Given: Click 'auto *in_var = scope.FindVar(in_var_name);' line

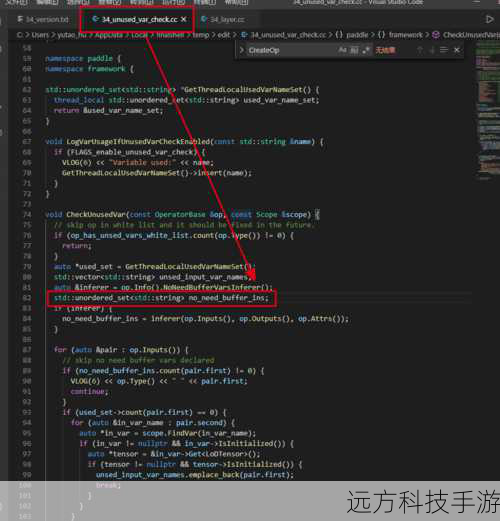Looking at the screenshot, I should click(x=168, y=433).
